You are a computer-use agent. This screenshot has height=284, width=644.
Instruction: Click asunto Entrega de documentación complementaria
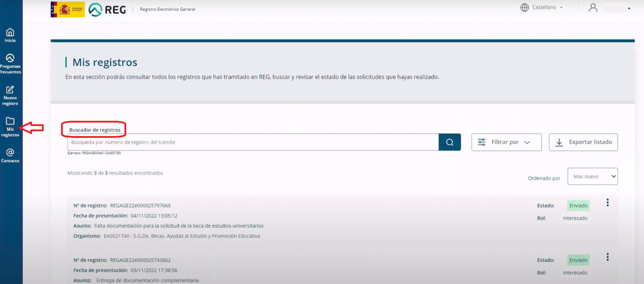tap(147, 280)
